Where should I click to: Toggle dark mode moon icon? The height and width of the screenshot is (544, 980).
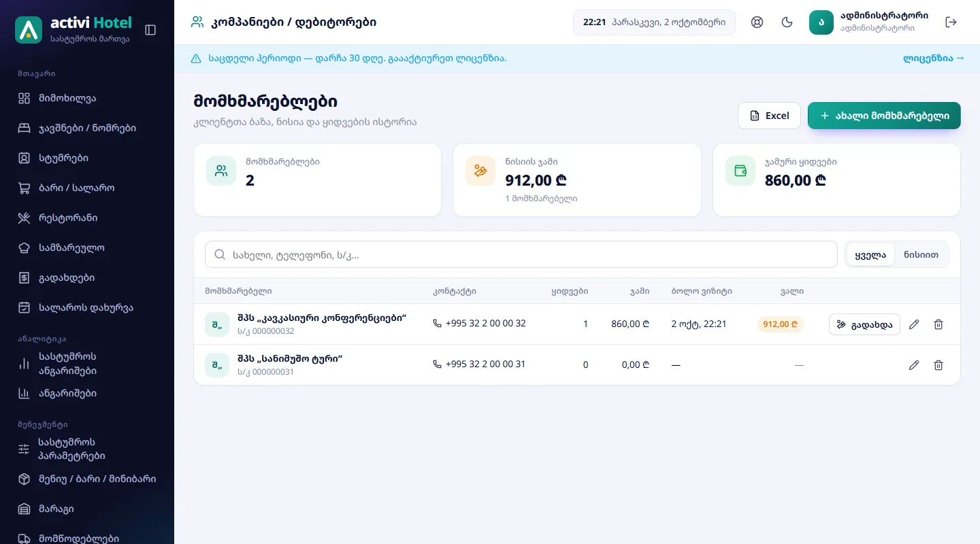pyautogui.click(x=787, y=22)
